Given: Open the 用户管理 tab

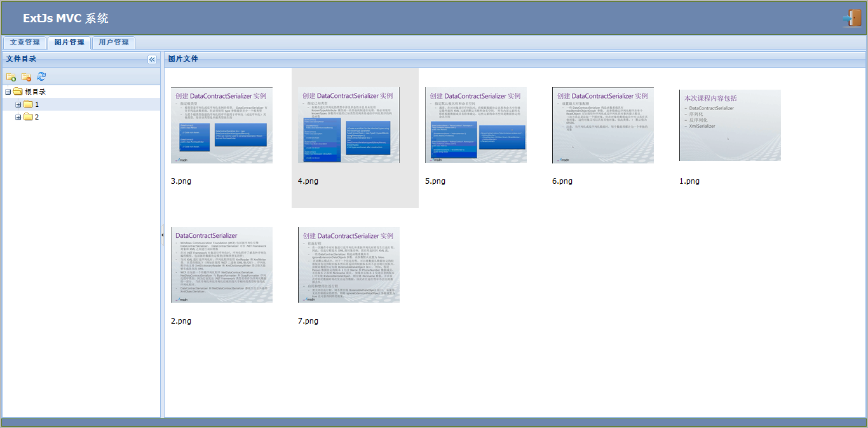Looking at the screenshot, I should (114, 43).
